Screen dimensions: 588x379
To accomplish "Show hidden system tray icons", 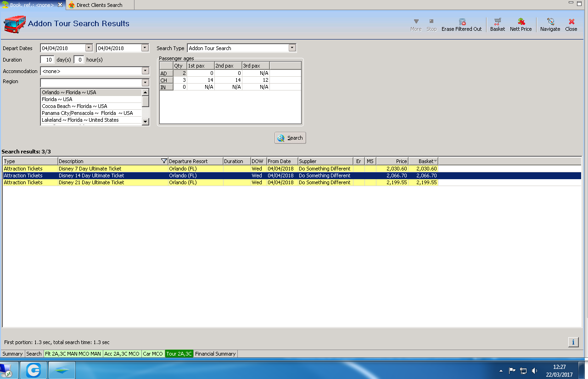I will 501,370.
